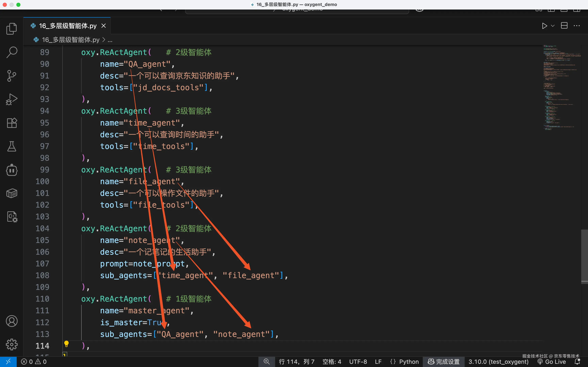The image size is (588, 367).
Task: Open the Testing flask view
Action: 11,146
